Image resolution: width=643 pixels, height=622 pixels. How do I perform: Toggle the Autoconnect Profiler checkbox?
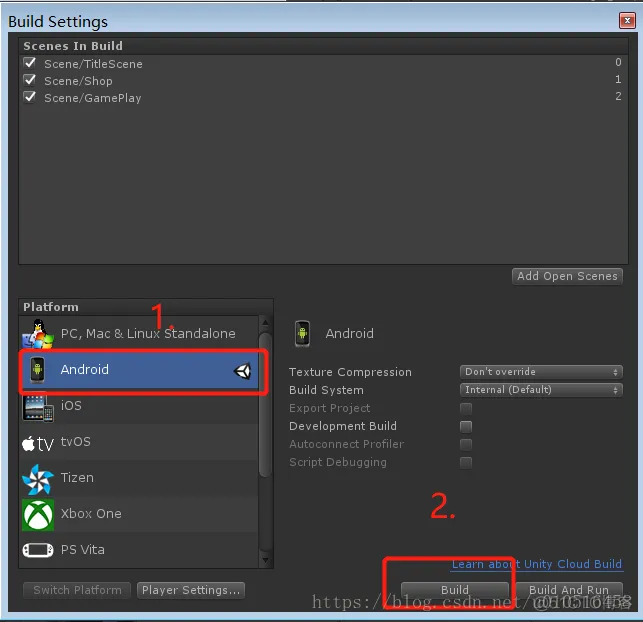click(466, 444)
